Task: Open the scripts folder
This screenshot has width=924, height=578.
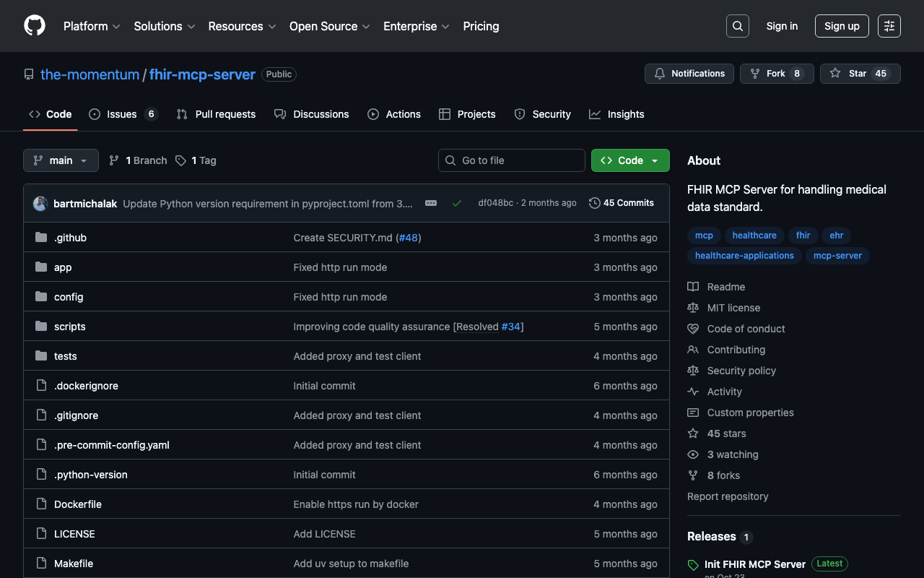Action: point(70,327)
